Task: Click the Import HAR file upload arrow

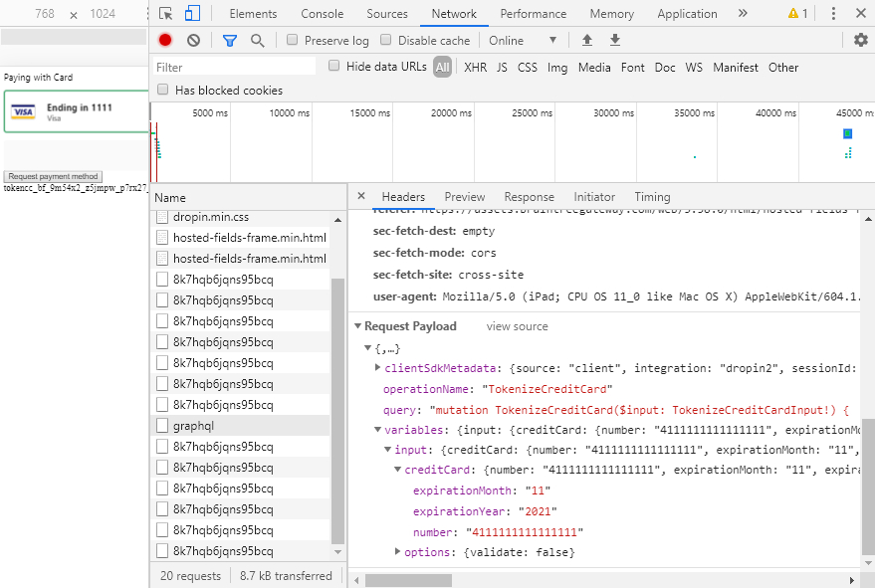Action: coord(587,41)
